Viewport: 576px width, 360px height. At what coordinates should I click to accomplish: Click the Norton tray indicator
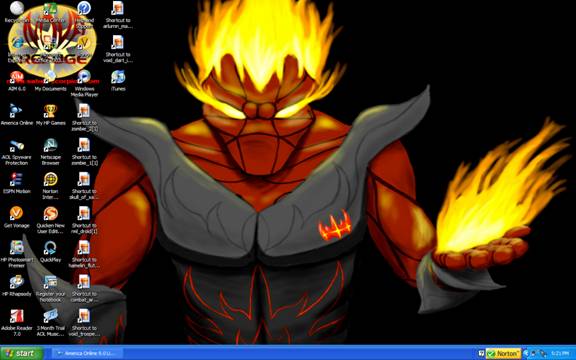click(504, 353)
